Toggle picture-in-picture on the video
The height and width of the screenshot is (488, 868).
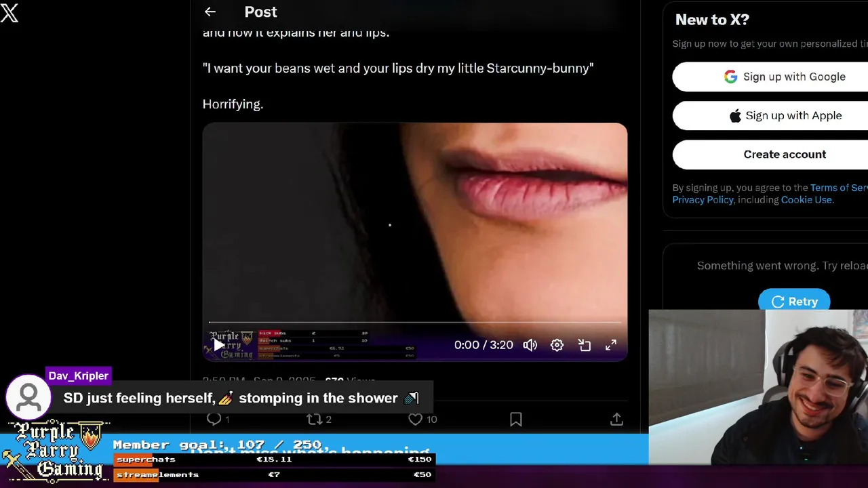pyautogui.click(x=585, y=345)
